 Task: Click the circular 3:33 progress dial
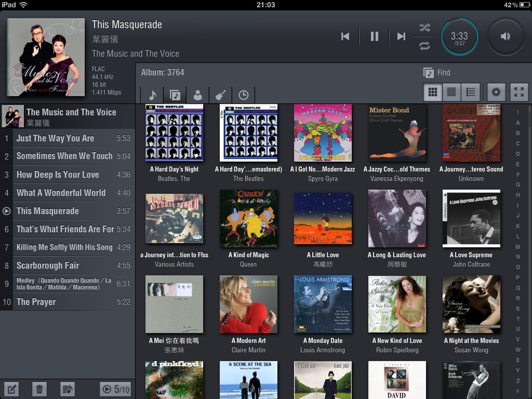459,37
